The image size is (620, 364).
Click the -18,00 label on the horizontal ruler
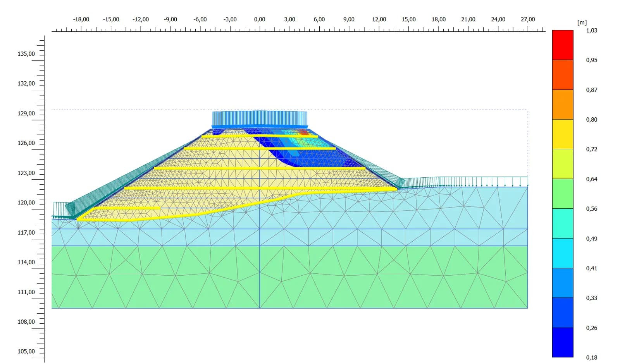(81, 19)
